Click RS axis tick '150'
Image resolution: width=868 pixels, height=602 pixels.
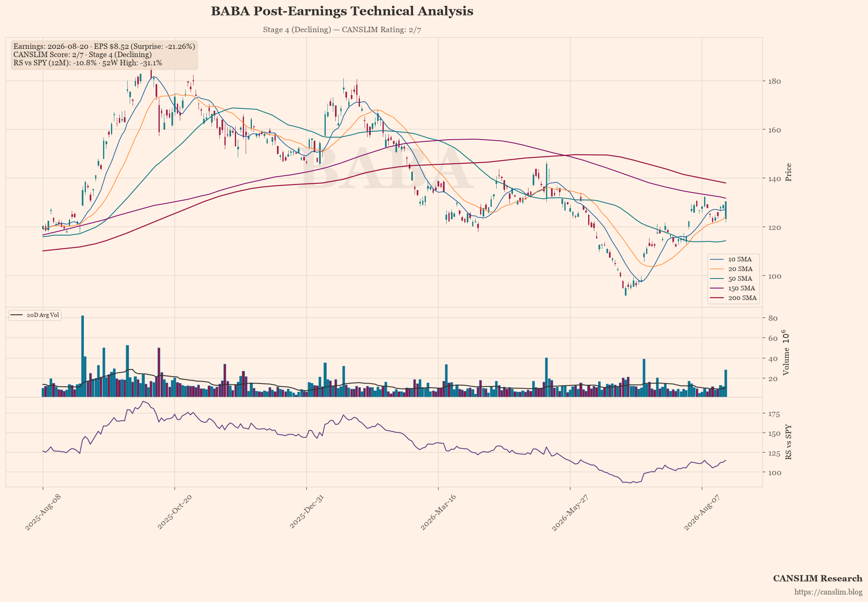coord(775,434)
